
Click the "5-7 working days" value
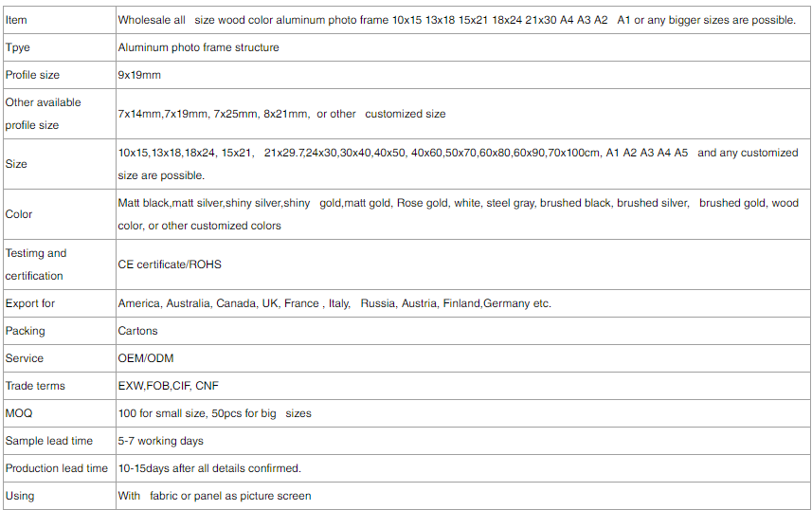click(160, 441)
